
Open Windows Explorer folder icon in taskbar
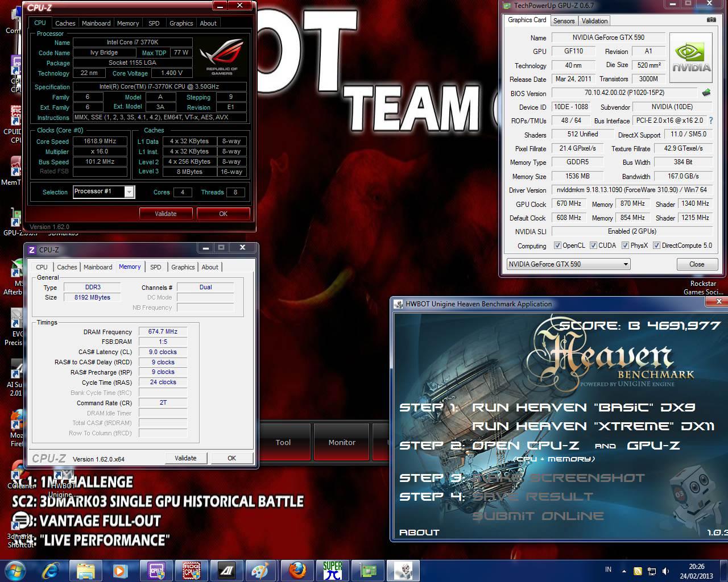[x=86, y=570]
